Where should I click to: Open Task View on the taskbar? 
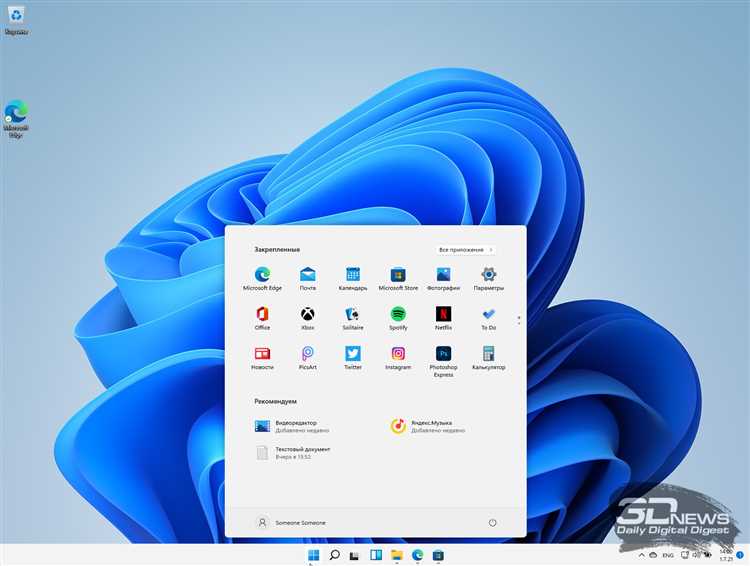click(354, 555)
